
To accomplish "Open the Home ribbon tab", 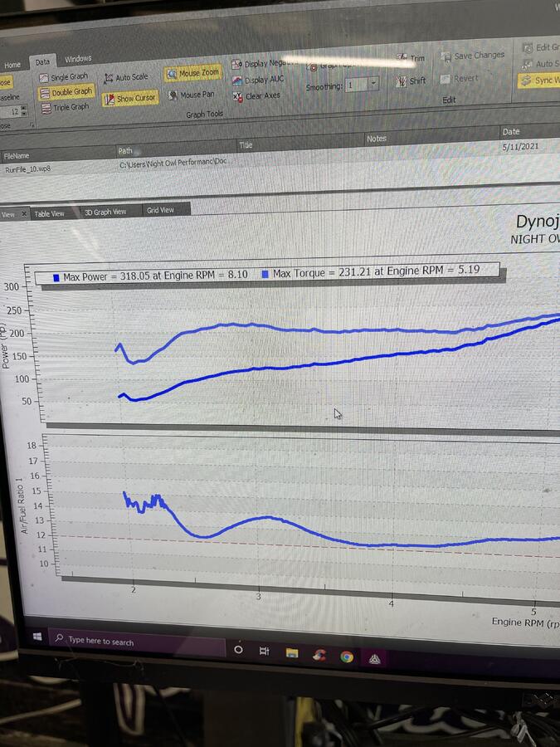I will click(x=12, y=65).
